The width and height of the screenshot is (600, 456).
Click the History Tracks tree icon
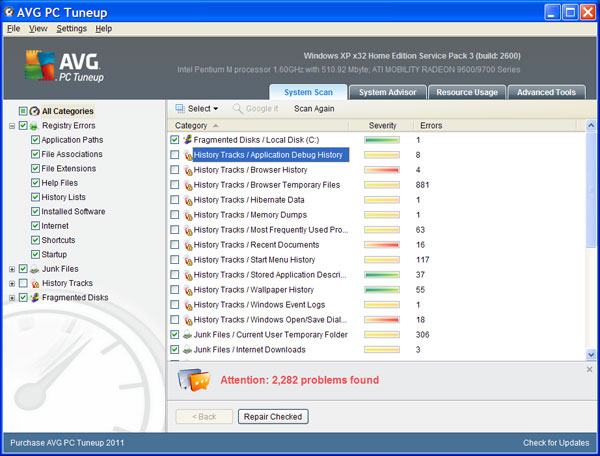click(35, 283)
